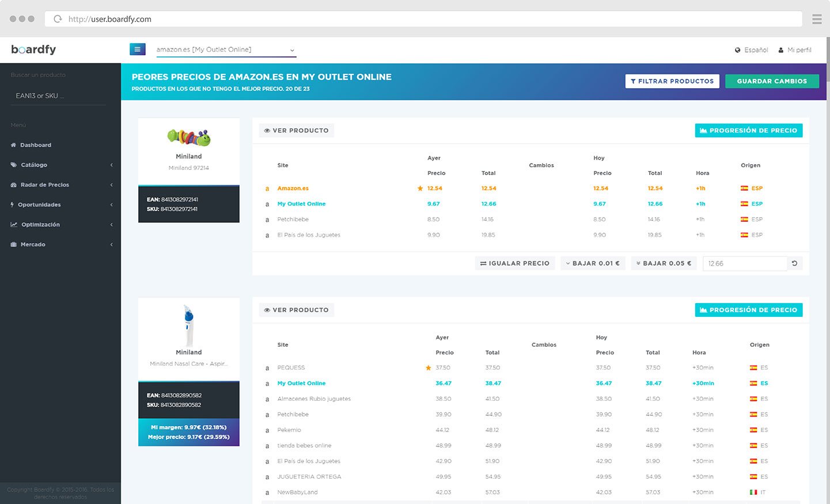Open the amazon.es [My Outlet Online] dropdown
This screenshot has width=830, height=504.
226,50
